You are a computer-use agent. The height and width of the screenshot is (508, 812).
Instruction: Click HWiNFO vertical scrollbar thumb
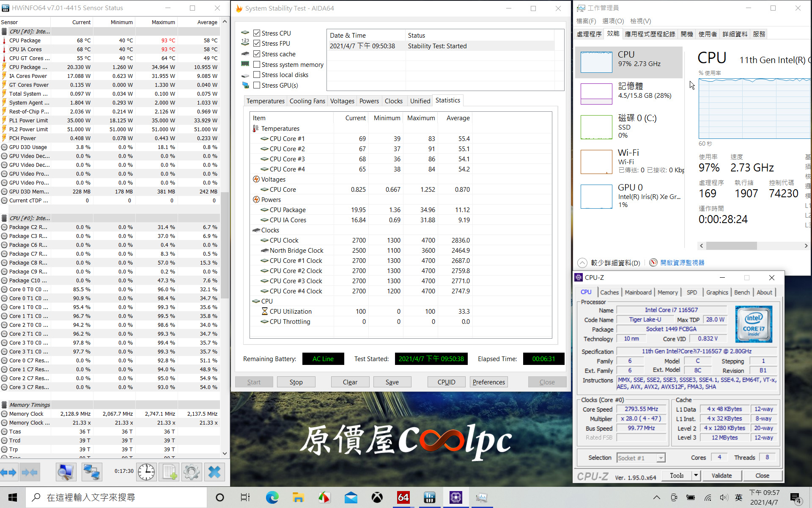tap(225, 246)
